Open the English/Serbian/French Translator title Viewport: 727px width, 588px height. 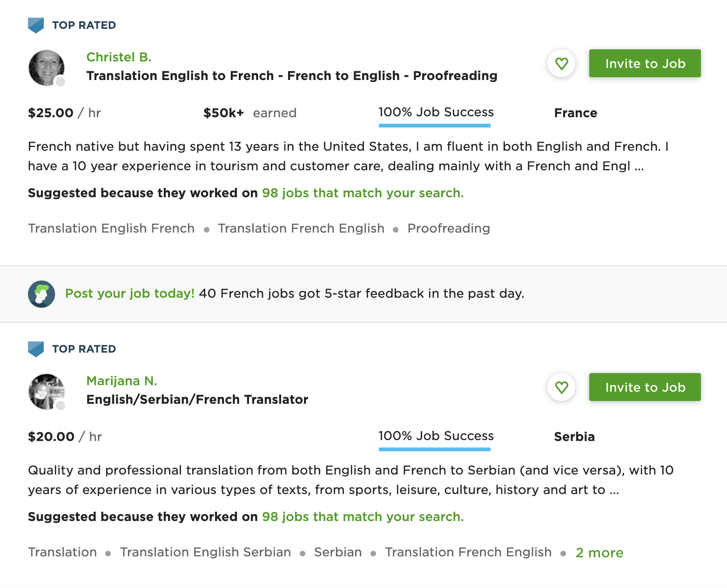197,400
